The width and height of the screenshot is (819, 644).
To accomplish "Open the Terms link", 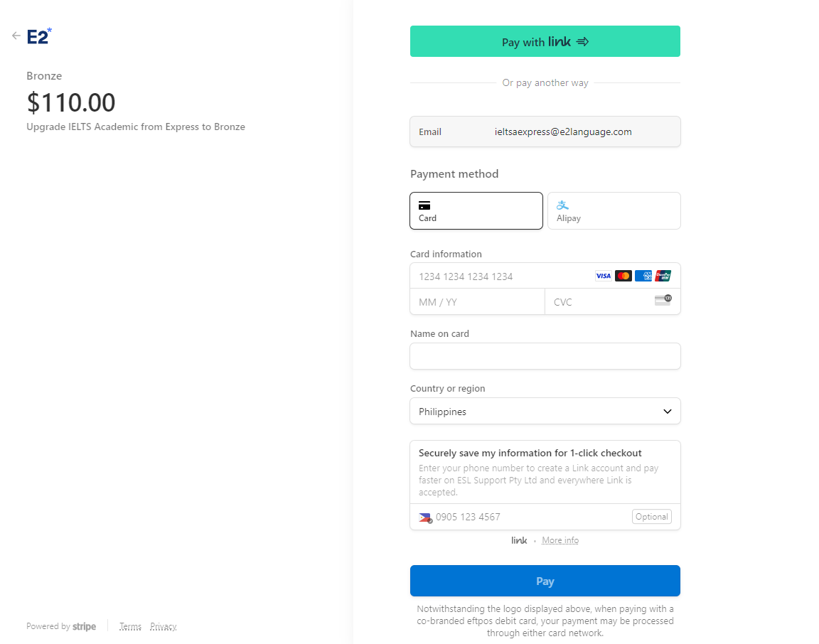I will (130, 627).
